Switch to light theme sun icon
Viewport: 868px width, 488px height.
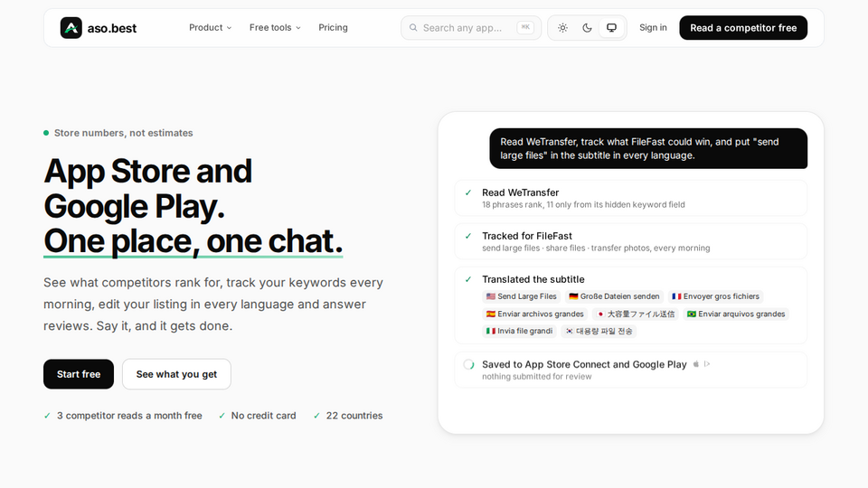click(563, 28)
